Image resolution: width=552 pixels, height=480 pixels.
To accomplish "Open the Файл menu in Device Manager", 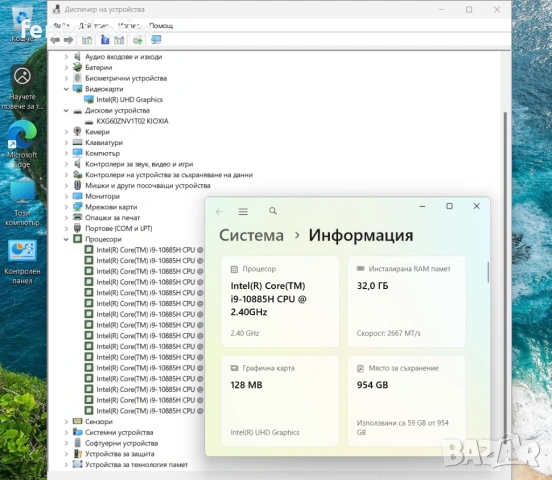I will coord(61,26).
